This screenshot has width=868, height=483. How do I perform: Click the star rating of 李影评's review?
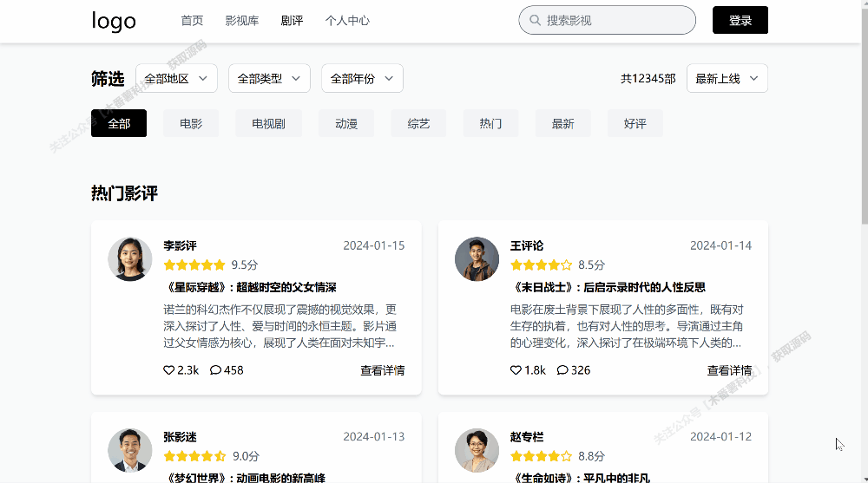tap(194, 265)
